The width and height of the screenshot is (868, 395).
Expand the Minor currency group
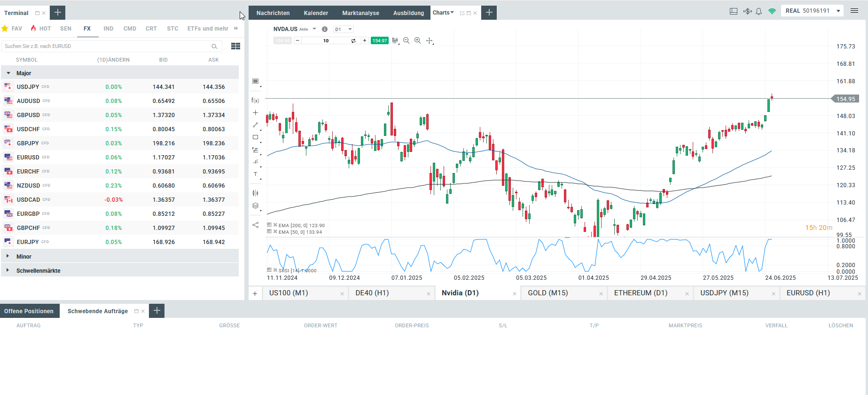23,256
